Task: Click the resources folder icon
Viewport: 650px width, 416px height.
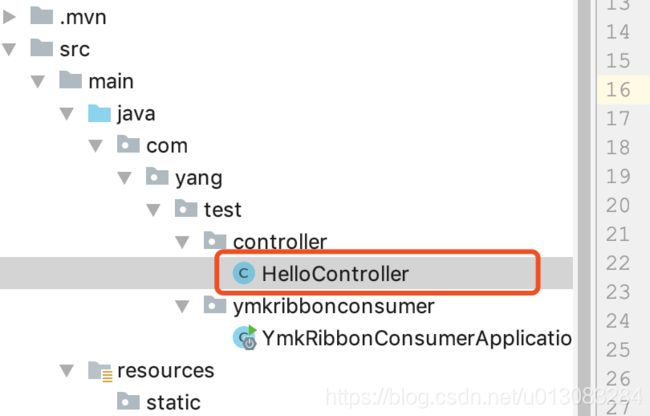Action: (100, 370)
